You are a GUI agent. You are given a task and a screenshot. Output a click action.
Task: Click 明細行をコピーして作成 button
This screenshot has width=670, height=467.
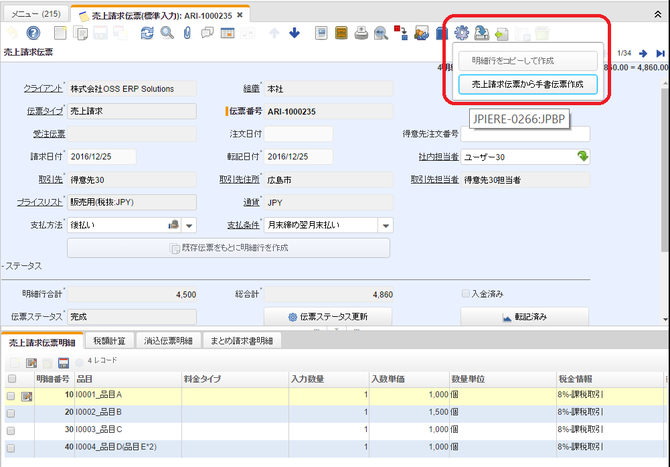528,61
